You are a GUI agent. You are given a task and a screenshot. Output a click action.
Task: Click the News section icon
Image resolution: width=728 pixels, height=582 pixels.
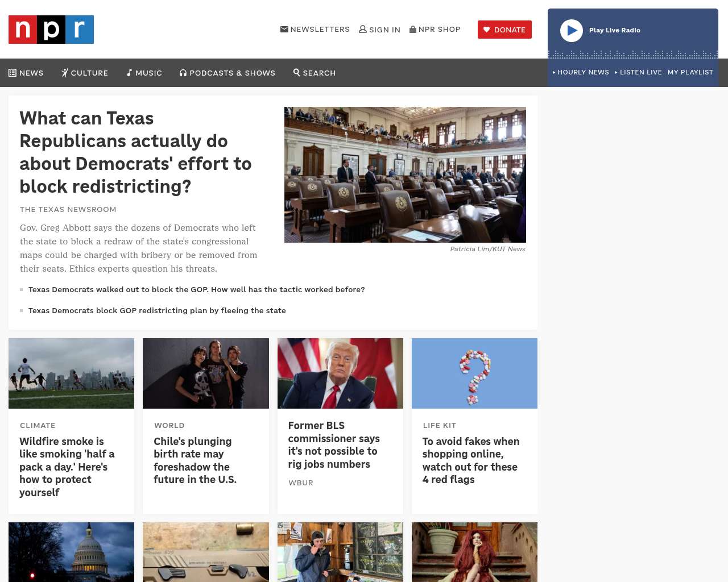coord(13,73)
